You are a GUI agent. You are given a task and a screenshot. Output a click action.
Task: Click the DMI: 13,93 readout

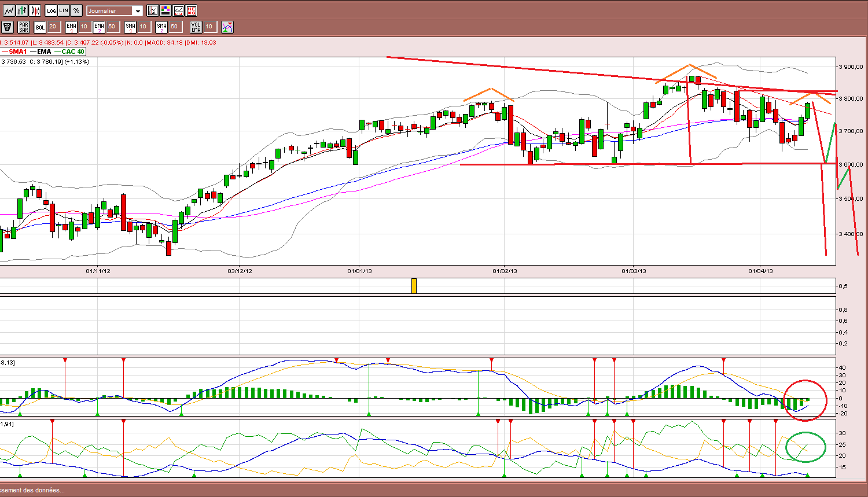click(x=201, y=42)
